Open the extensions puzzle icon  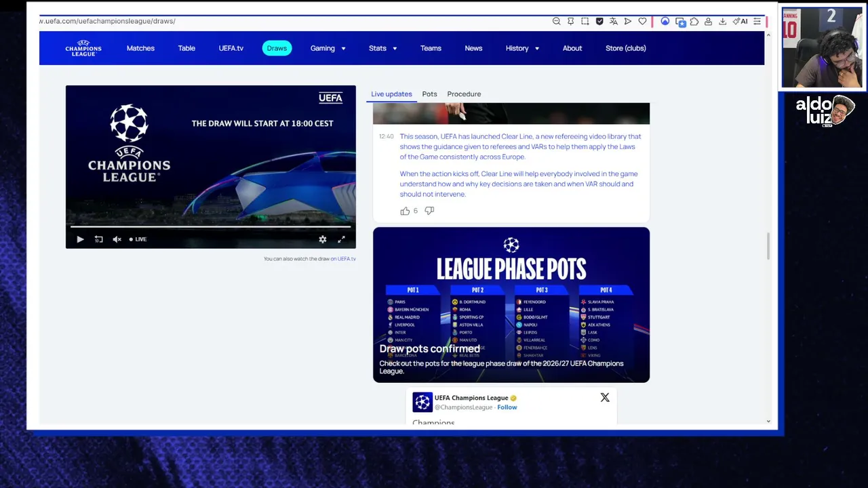point(694,22)
